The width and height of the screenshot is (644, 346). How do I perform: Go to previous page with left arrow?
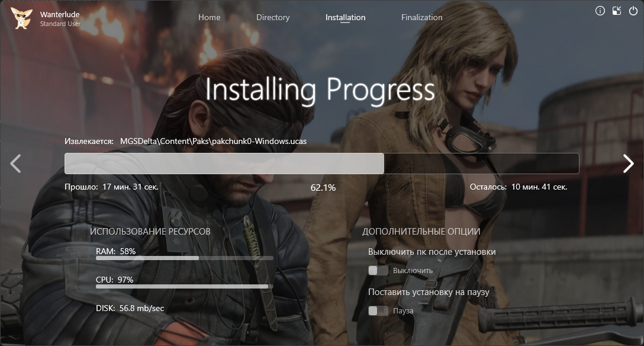coord(15,164)
